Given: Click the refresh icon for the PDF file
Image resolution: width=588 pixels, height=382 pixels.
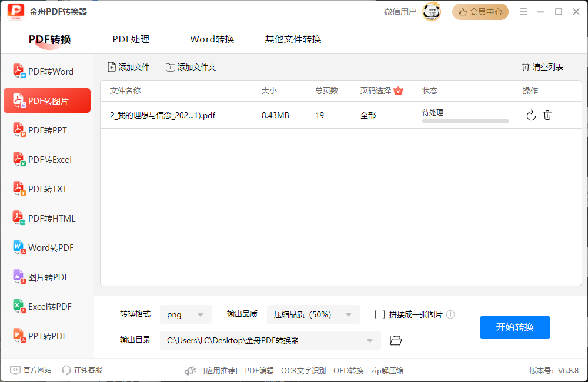Looking at the screenshot, I should coord(531,115).
